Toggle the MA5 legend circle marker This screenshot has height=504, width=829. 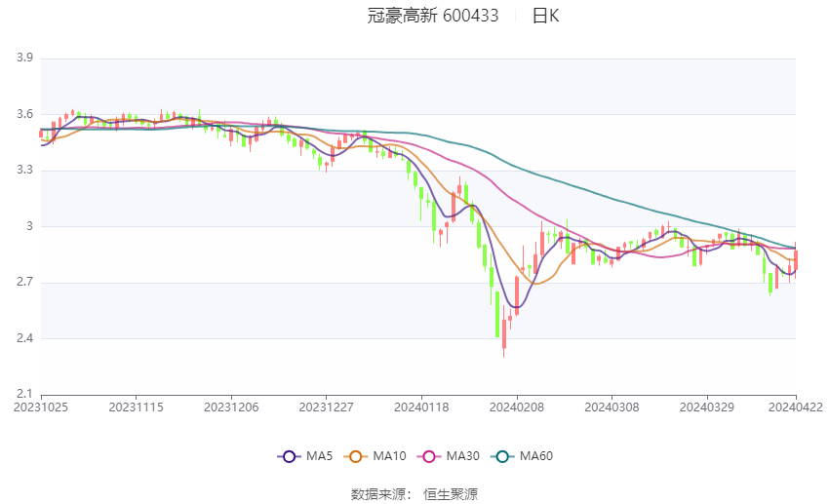[288, 456]
